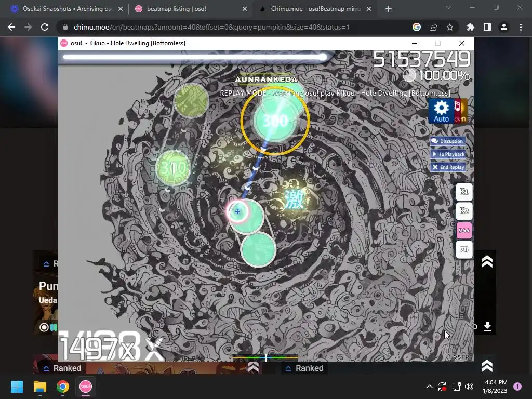
Task: Click the 78 key counter
Action: tap(464, 249)
